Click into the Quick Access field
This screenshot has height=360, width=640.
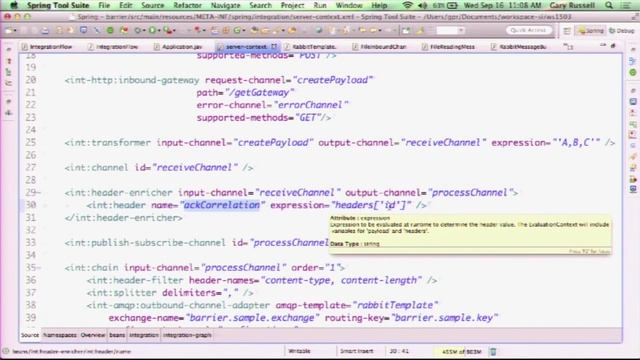(529, 30)
